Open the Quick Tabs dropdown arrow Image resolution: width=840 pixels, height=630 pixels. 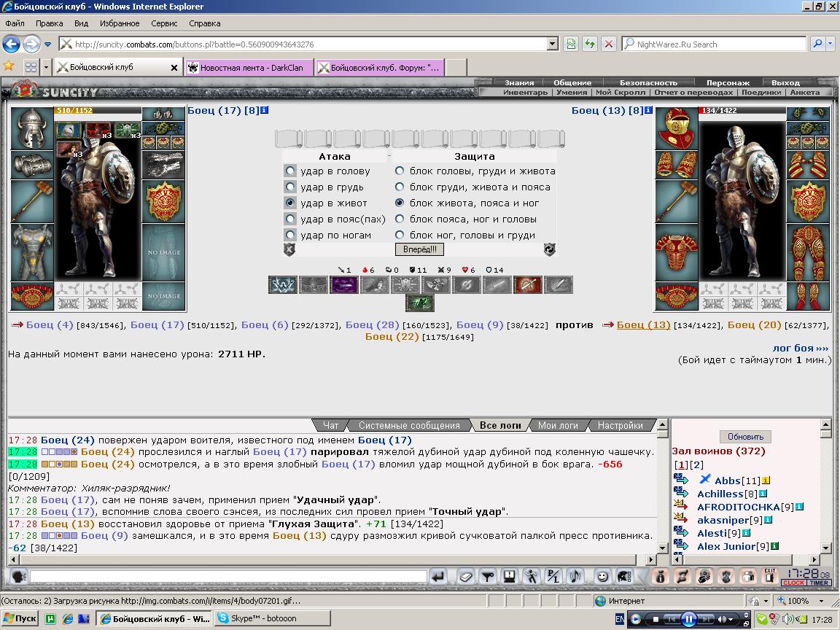pyautogui.click(x=46, y=67)
